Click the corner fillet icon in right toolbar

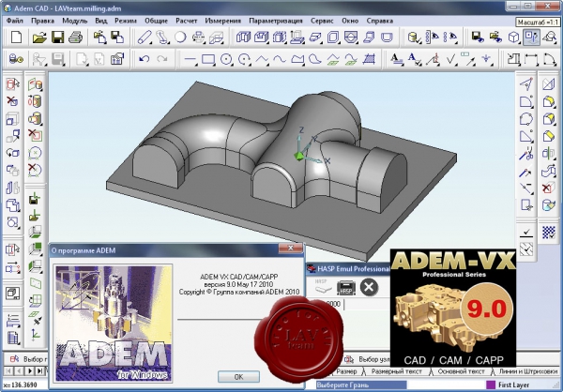[526, 102]
